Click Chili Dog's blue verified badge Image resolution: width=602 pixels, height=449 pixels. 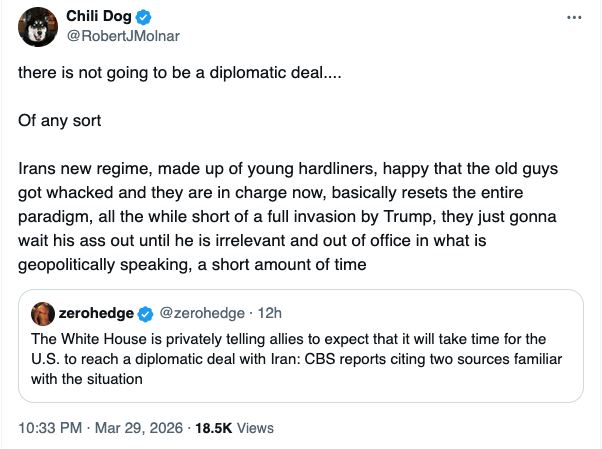143,17
